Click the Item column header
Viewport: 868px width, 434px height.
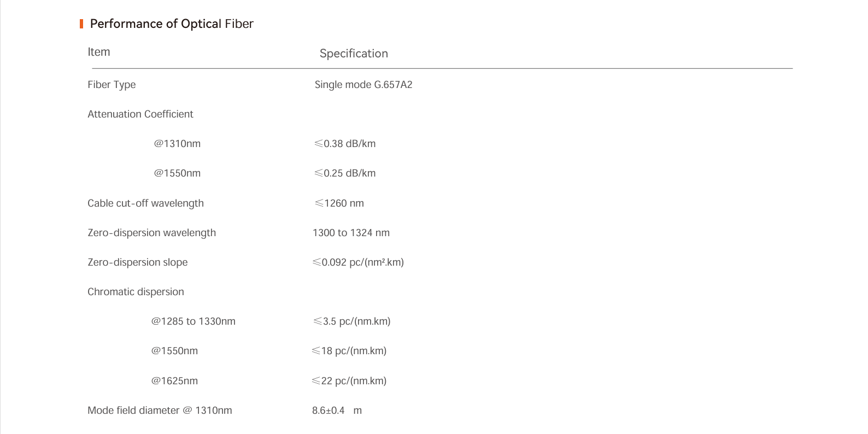[x=99, y=52]
